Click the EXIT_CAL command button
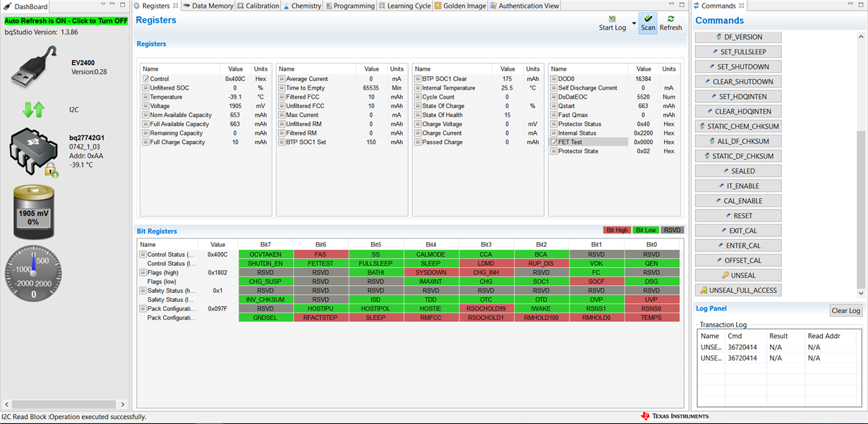Viewport: 868px width, 424px height. click(x=738, y=231)
